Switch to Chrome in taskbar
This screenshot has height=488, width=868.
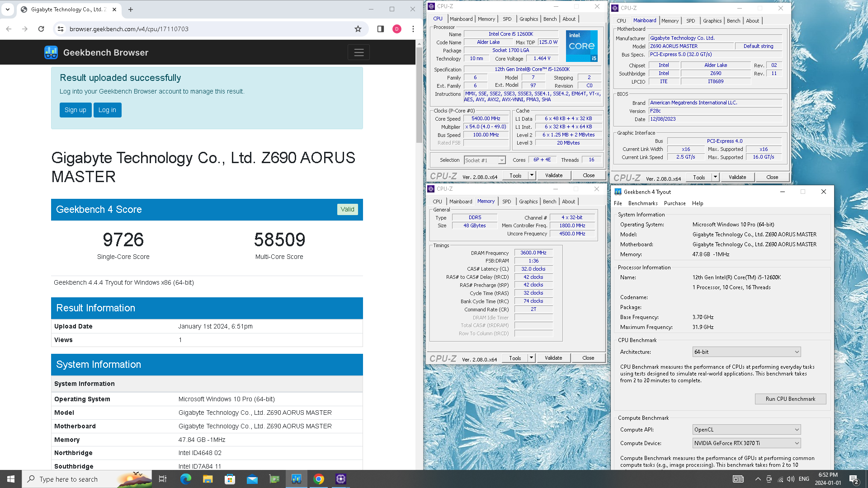pos(319,479)
